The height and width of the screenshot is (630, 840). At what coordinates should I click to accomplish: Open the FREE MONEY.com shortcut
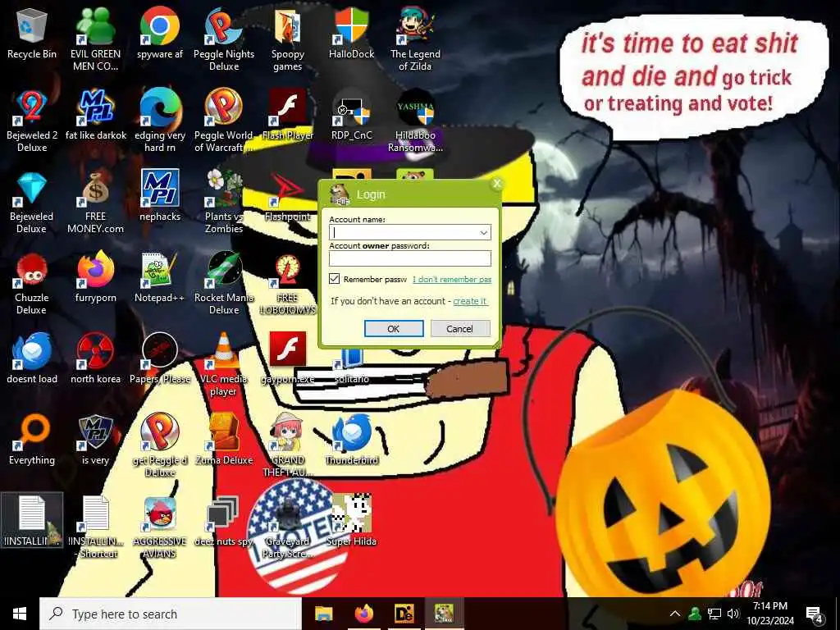pyautogui.click(x=95, y=203)
